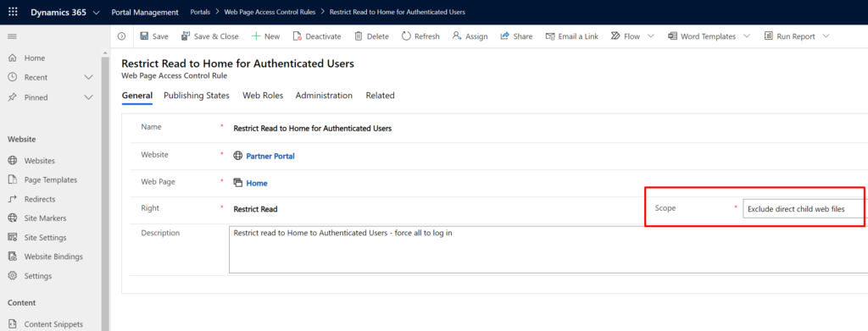The height and width of the screenshot is (331, 868).
Task: Click the Save button label
Action: pos(160,36)
